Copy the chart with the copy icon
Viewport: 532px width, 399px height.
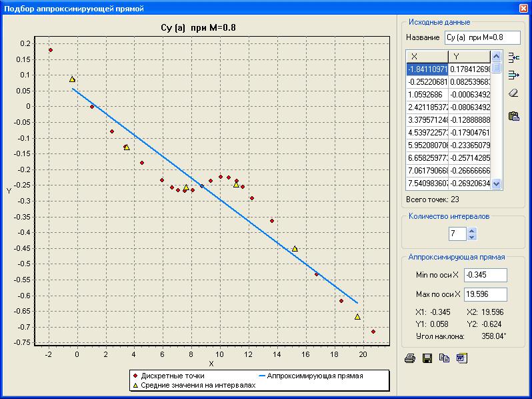[444, 358]
